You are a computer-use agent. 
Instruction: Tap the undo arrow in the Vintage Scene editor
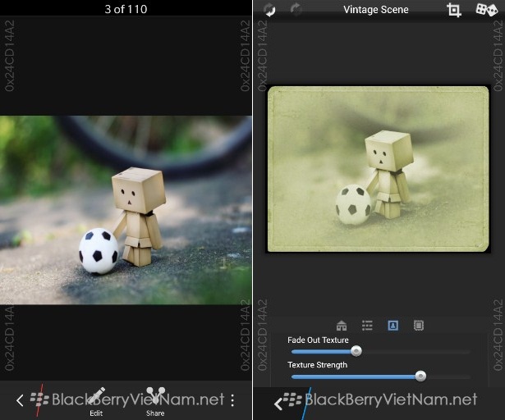(269, 10)
